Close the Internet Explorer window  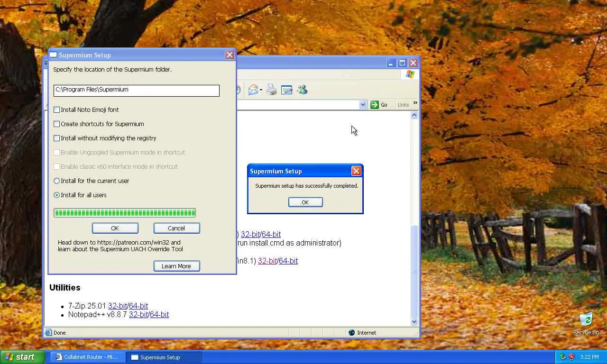point(413,63)
